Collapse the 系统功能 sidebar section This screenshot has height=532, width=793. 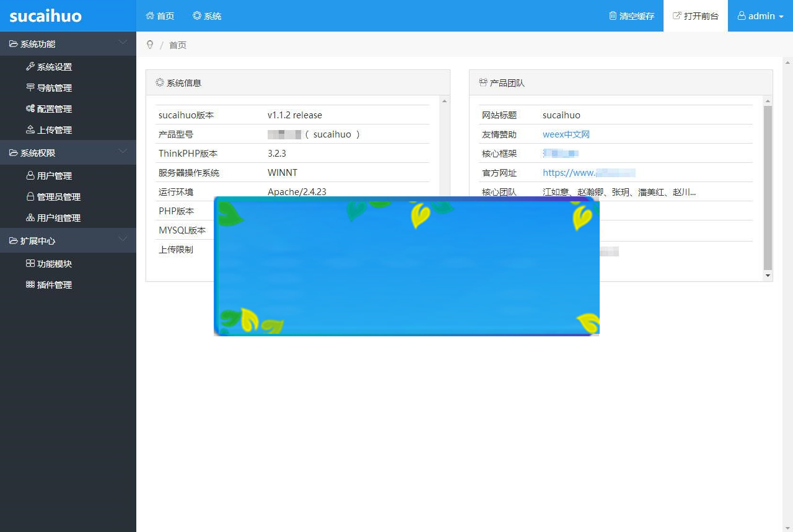123,44
